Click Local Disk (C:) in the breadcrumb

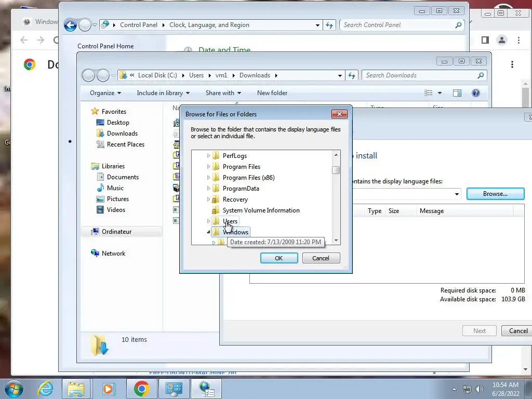(x=157, y=75)
